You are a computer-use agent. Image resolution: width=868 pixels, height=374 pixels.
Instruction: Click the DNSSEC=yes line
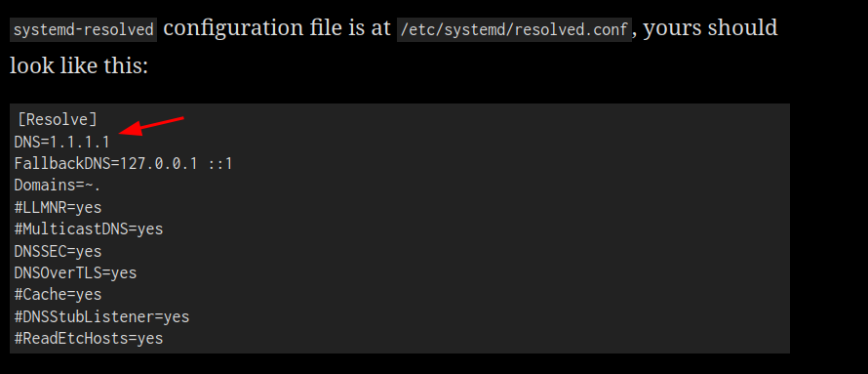pos(59,251)
